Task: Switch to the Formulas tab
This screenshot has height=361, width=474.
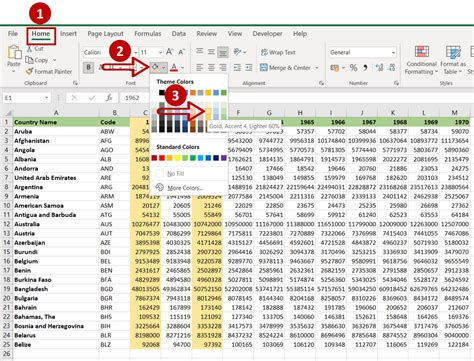Action: [148, 34]
